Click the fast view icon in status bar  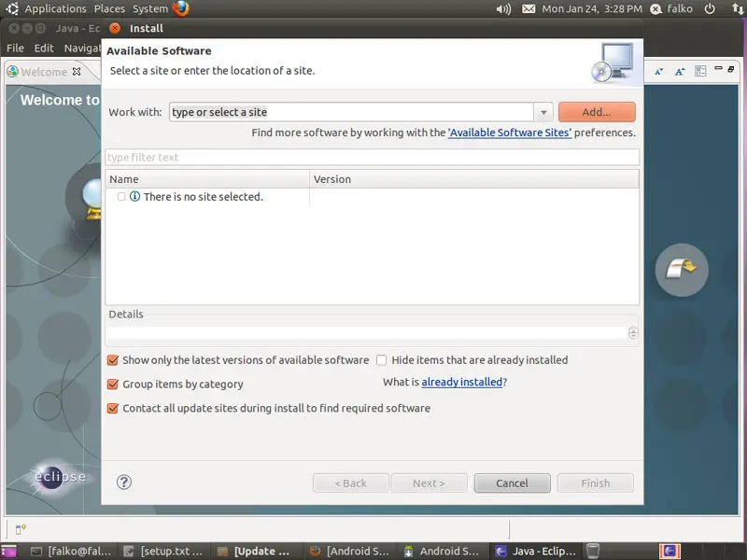point(21,529)
